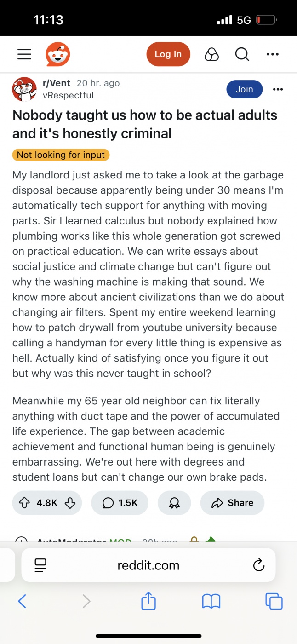This screenshot has width=297, height=644.
Task: Open the search magnifier icon
Action: [x=242, y=54]
